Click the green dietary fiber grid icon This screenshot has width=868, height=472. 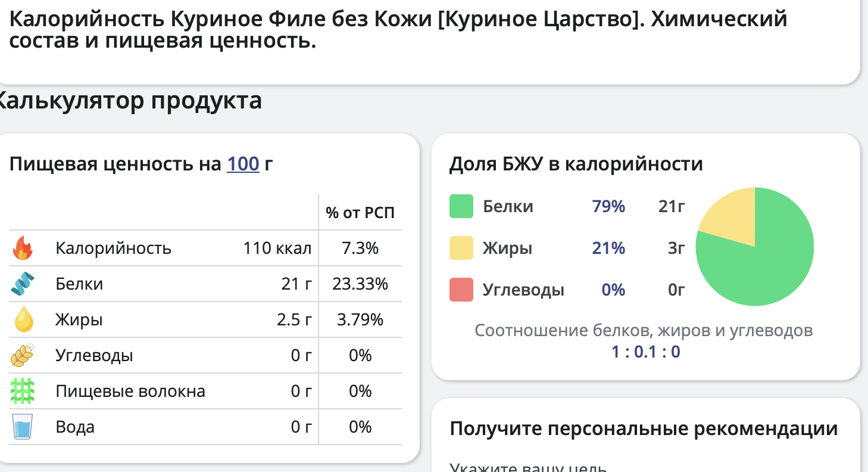click(x=23, y=391)
